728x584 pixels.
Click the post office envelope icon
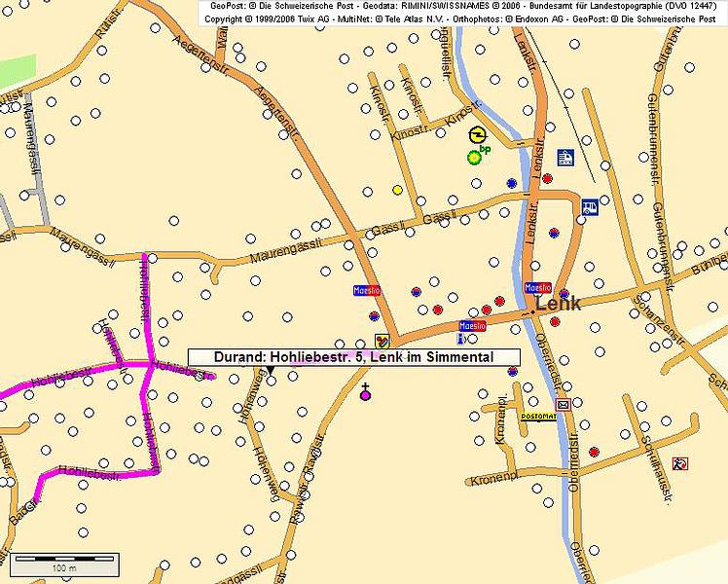coord(563,403)
